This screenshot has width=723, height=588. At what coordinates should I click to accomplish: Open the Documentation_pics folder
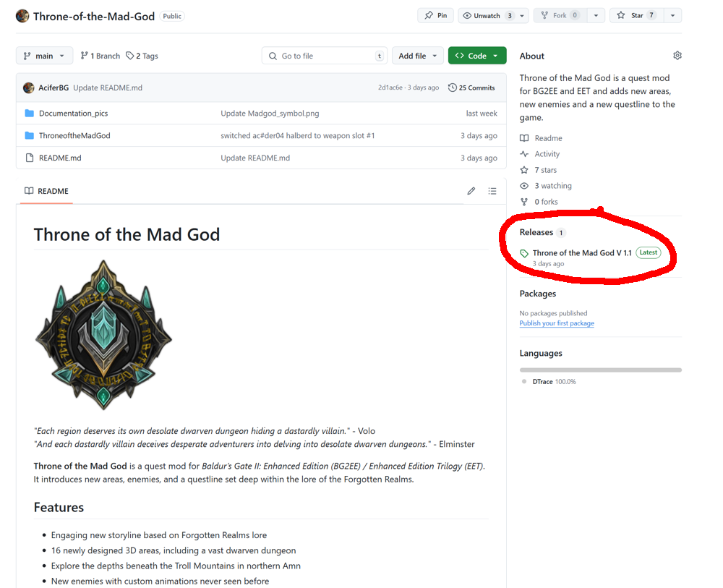[x=73, y=114]
